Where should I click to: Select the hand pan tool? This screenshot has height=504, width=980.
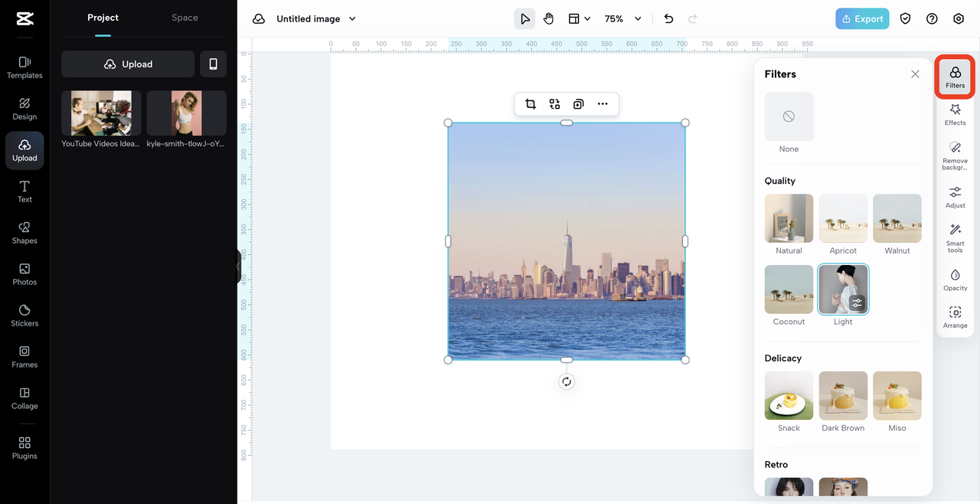[548, 19]
